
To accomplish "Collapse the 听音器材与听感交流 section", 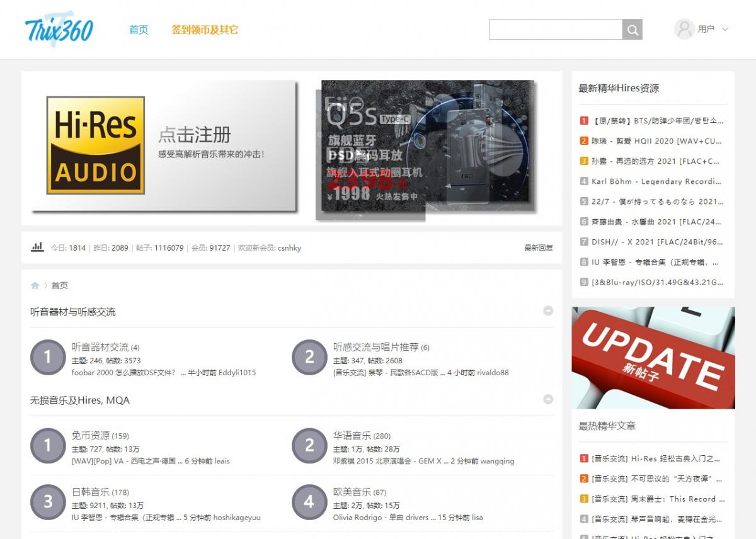I will (548, 311).
